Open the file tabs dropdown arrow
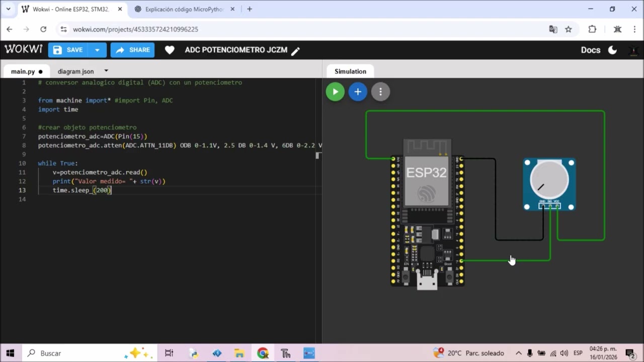Image resolution: width=644 pixels, height=362 pixels. point(106,71)
